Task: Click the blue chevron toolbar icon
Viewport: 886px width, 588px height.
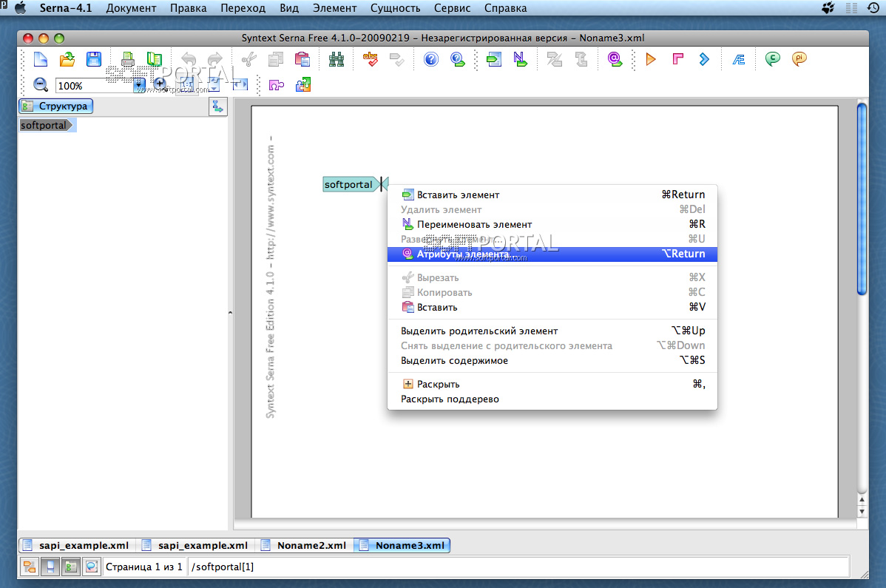Action: [x=704, y=58]
